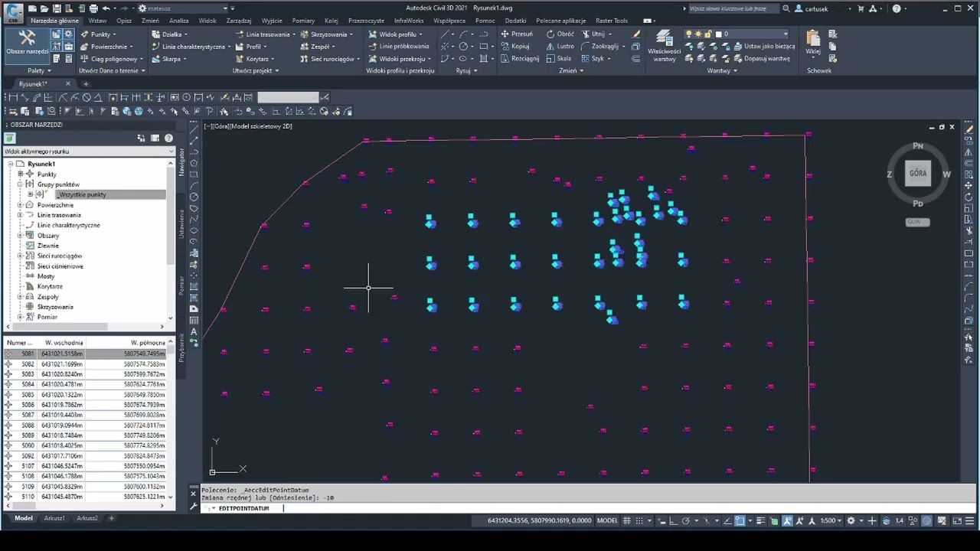Expand the Punkty node in tree
Image resolution: width=980 pixels, height=551 pixels.
coord(20,174)
